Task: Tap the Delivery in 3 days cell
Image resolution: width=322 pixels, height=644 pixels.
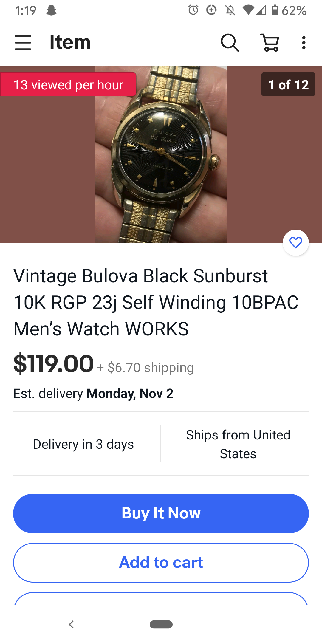Action: pos(83,444)
